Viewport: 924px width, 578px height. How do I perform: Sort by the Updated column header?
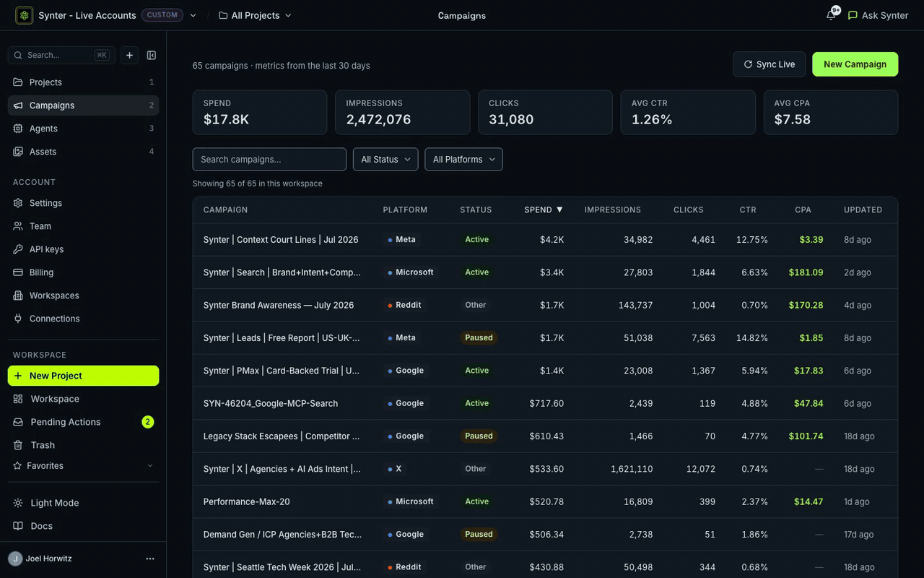[863, 210]
